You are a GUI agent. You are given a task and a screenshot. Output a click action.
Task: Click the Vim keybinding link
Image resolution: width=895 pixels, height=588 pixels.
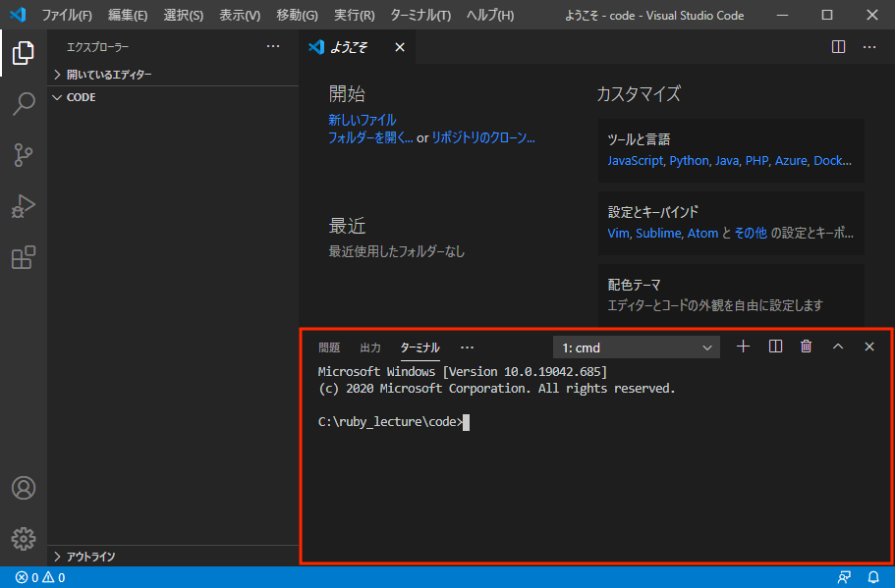(x=618, y=233)
